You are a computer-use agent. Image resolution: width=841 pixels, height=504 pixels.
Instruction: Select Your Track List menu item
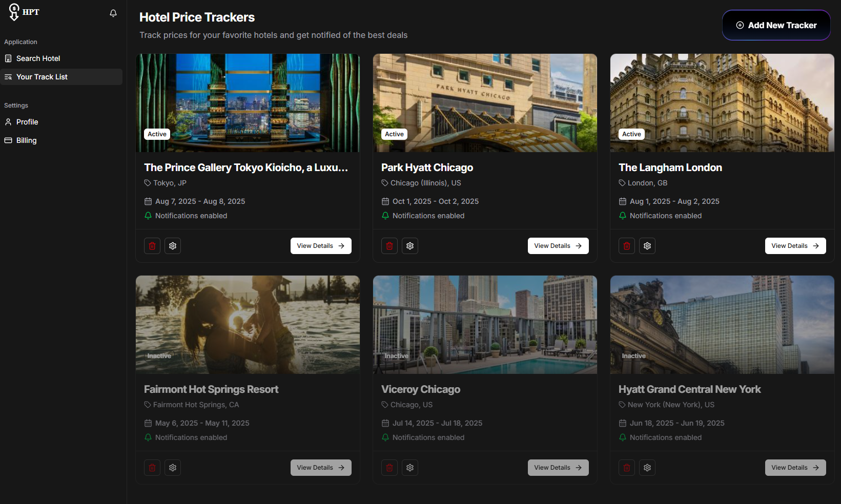(61, 77)
